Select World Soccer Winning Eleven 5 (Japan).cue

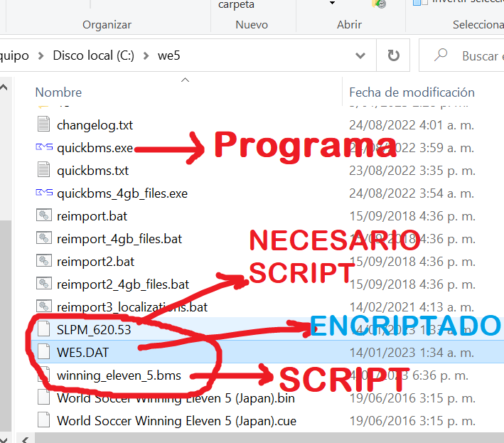(x=176, y=420)
